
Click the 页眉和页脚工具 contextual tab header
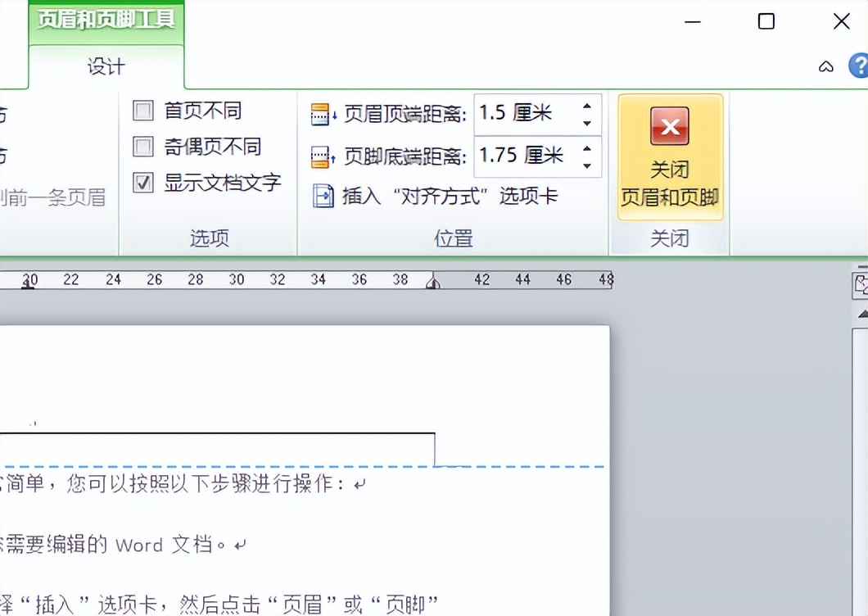pyautogui.click(x=106, y=18)
